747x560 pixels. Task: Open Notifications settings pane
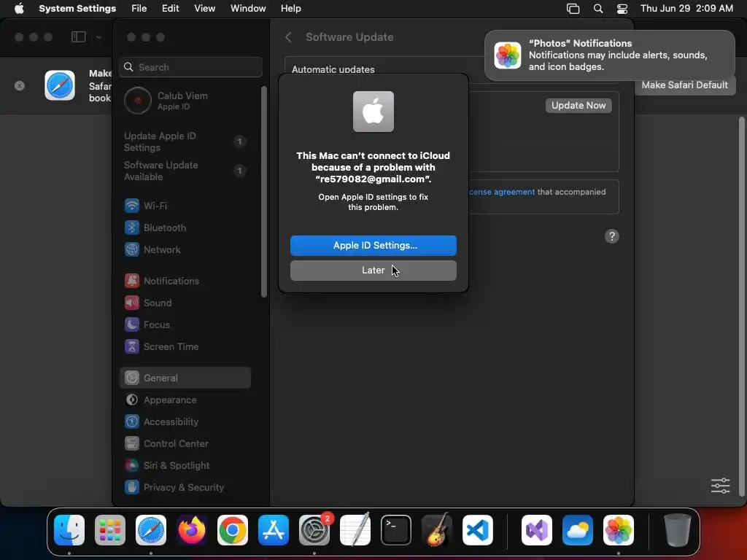pyautogui.click(x=185, y=281)
